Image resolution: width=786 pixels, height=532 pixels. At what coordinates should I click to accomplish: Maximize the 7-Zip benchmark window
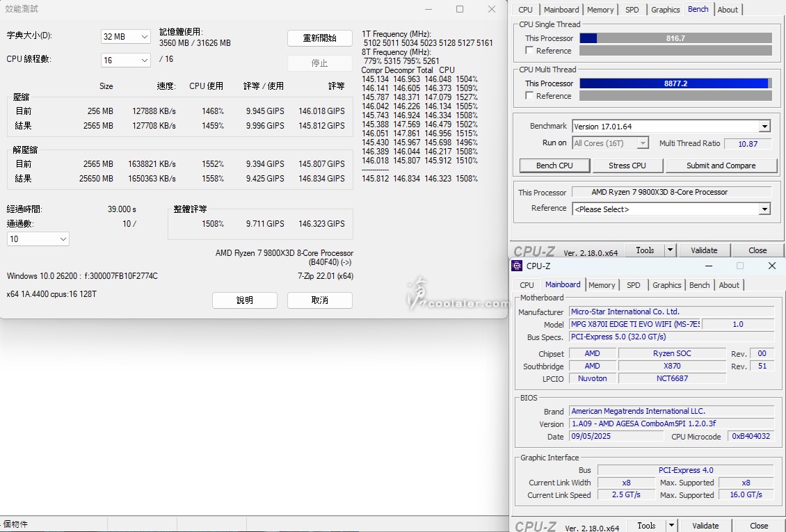coord(460,9)
